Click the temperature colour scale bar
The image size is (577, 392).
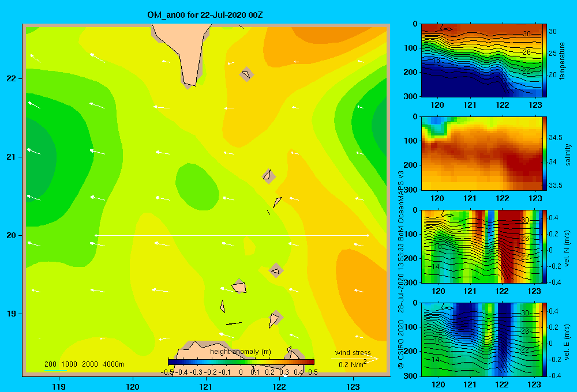(545, 61)
